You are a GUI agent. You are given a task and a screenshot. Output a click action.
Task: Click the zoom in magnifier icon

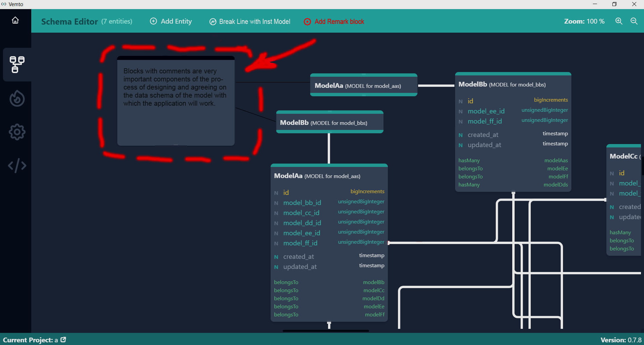(619, 21)
